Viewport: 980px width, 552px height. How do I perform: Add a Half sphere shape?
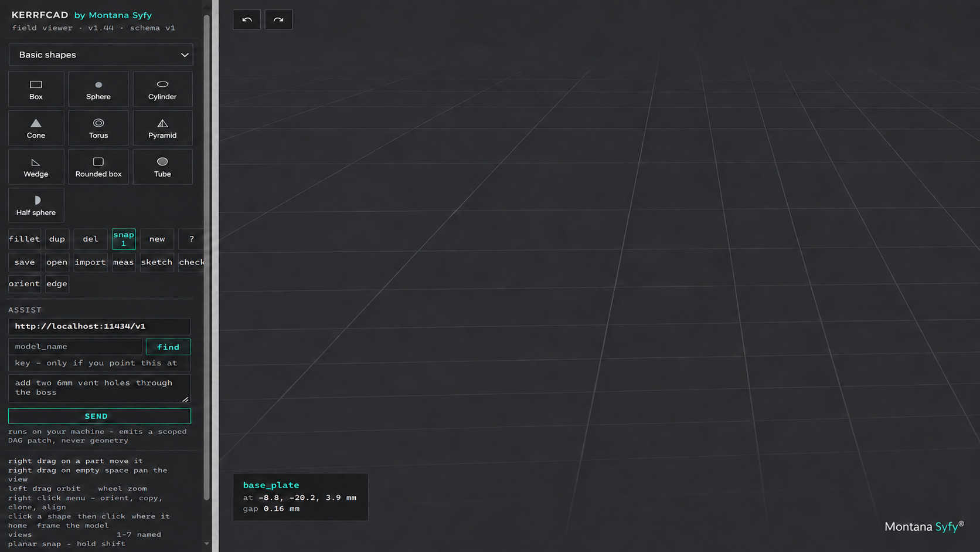36,205
